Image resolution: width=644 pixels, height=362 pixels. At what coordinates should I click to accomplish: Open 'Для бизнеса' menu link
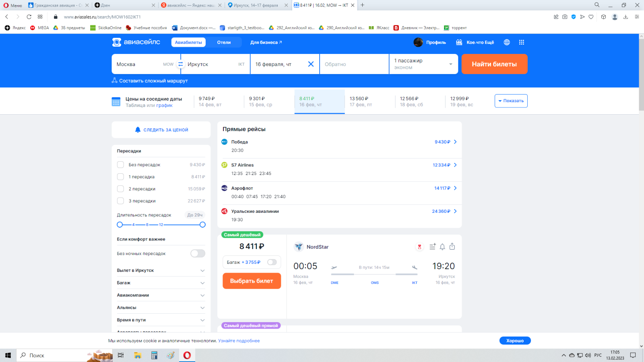pos(266,42)
